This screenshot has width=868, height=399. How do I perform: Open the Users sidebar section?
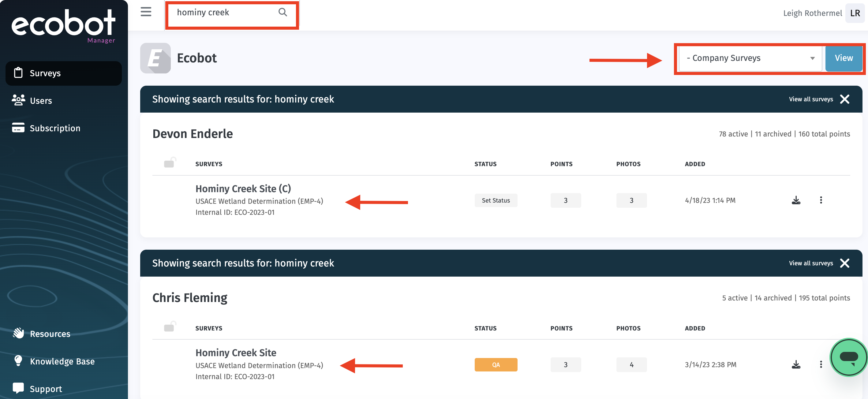40,100
